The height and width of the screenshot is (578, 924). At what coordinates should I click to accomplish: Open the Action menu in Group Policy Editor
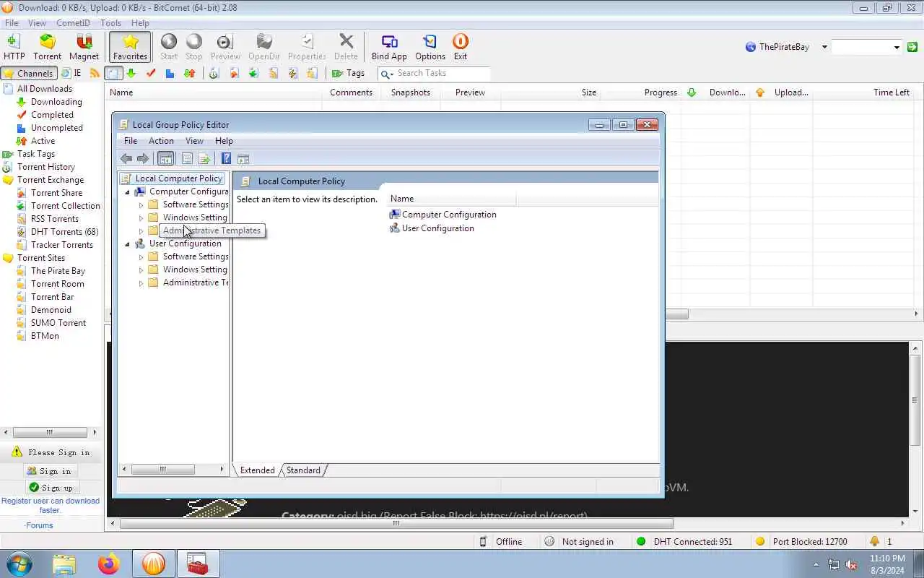(161, 141)
